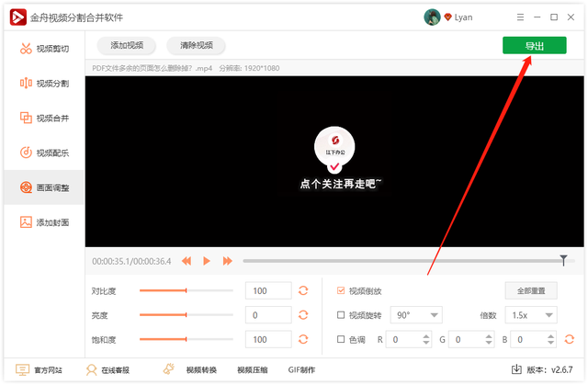Select 画面调整 picture adjustment tab

click(44, 187)
